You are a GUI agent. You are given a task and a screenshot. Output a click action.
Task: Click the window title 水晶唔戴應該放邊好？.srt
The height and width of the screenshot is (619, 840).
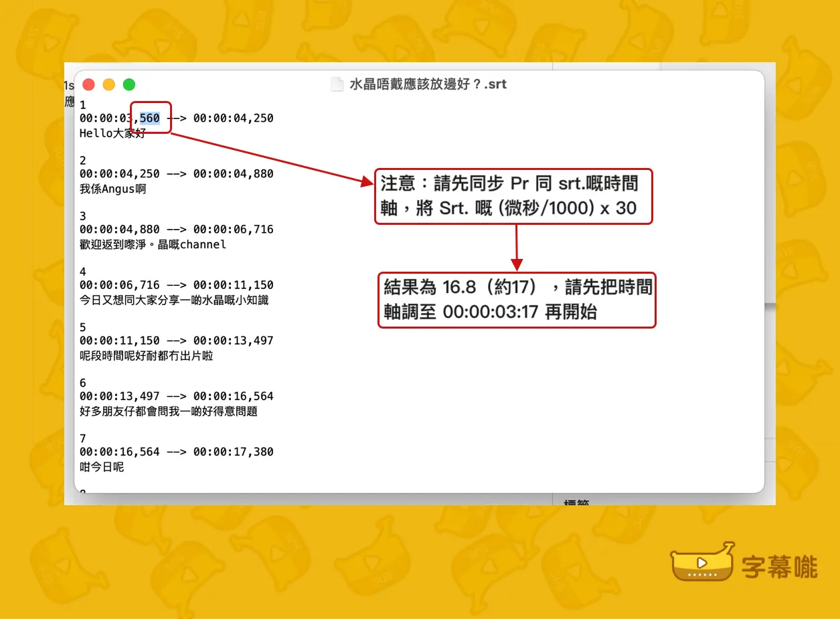click(428, 84)
